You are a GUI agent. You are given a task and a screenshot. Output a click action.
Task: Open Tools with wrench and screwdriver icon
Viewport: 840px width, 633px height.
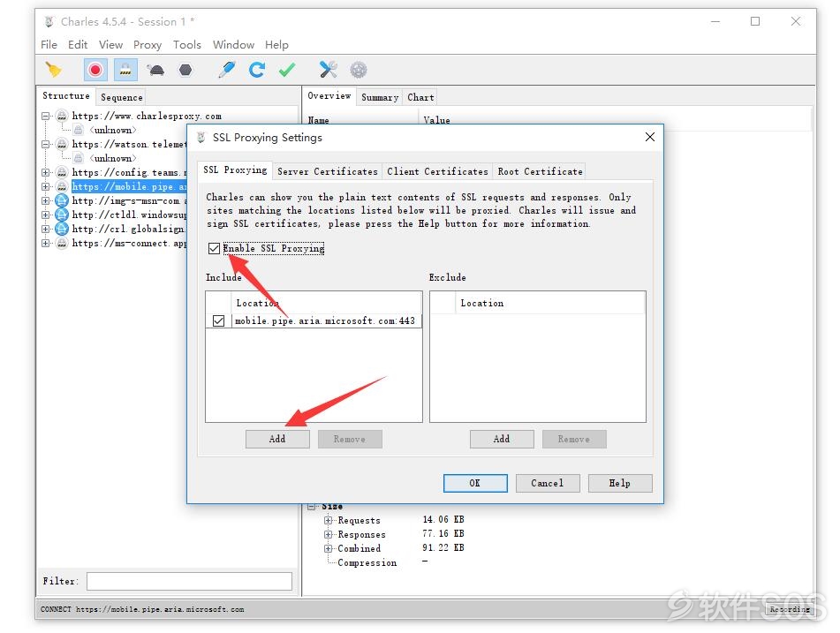[328, 70]
